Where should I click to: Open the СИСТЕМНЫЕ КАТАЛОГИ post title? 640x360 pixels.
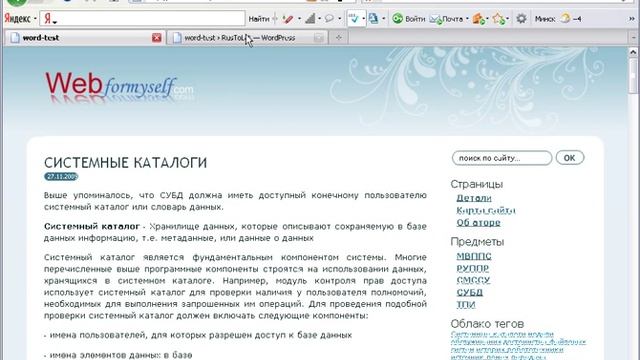pyautogui.click(x=125, y=162)
